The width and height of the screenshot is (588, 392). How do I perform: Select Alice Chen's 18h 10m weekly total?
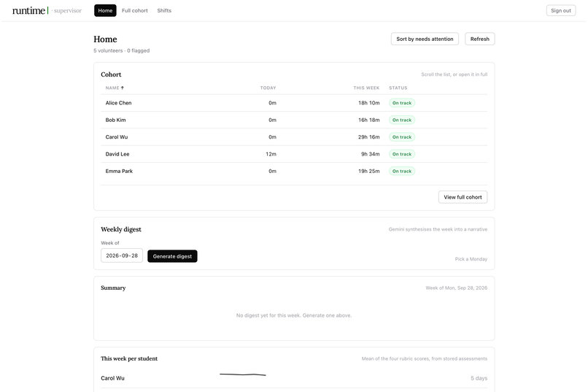coord(368,103)
